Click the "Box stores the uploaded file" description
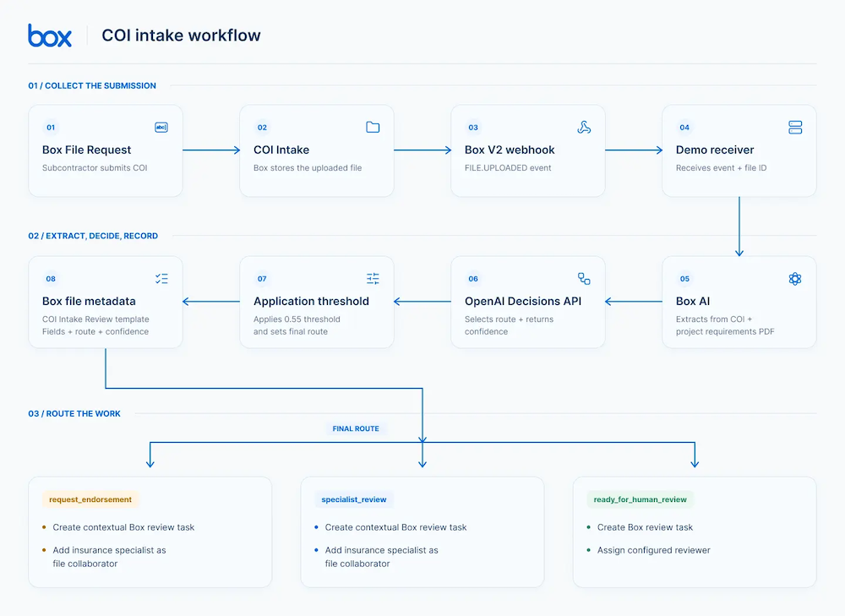 pos(308,167)
